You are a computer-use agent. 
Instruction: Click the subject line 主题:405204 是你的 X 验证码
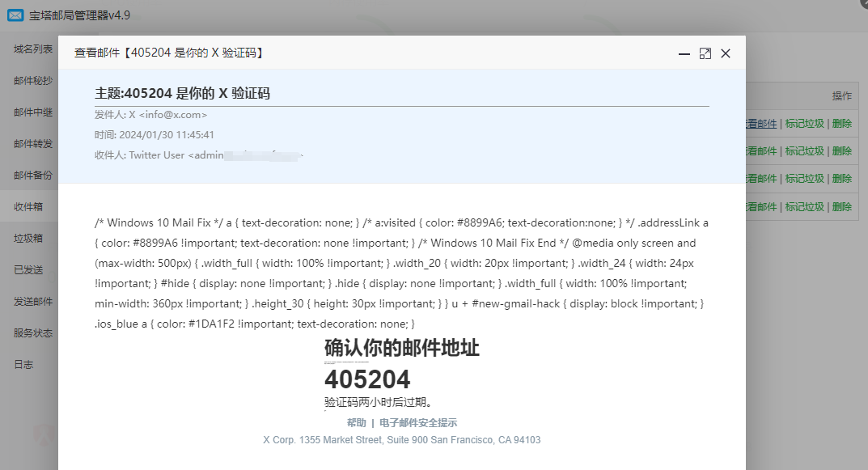coord(182,94)
